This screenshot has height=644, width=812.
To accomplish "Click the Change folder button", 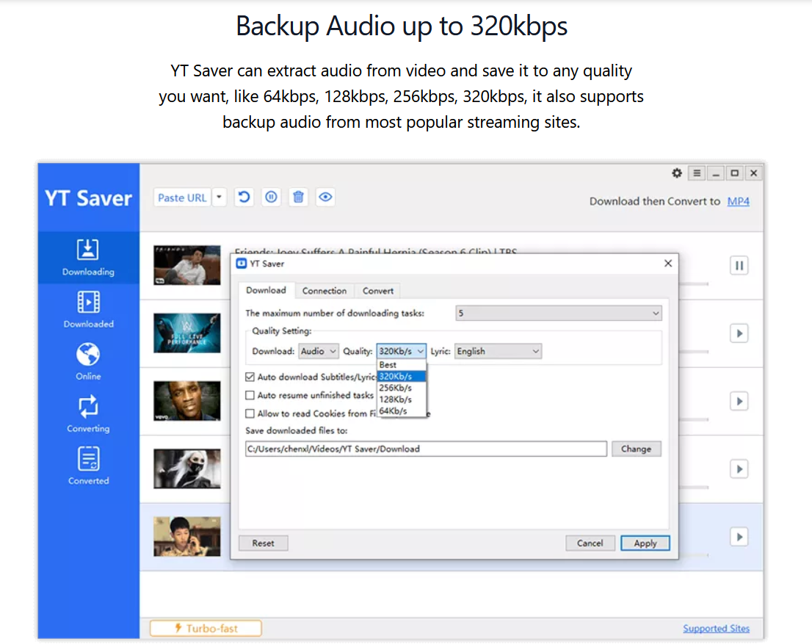I will click(636, 449).
